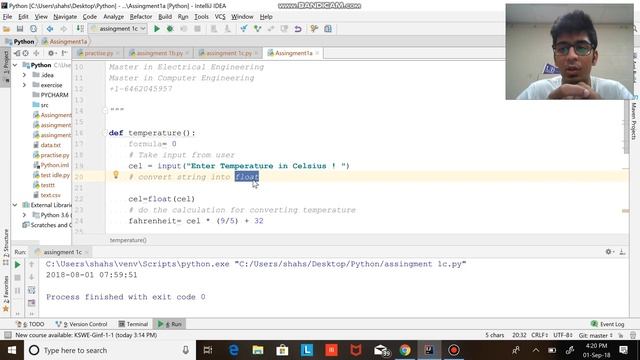Image resolution: width=640 pixels, height=360 pixels.
Task: Click the VCS Commit icon
Action: (x=258, y=29)
